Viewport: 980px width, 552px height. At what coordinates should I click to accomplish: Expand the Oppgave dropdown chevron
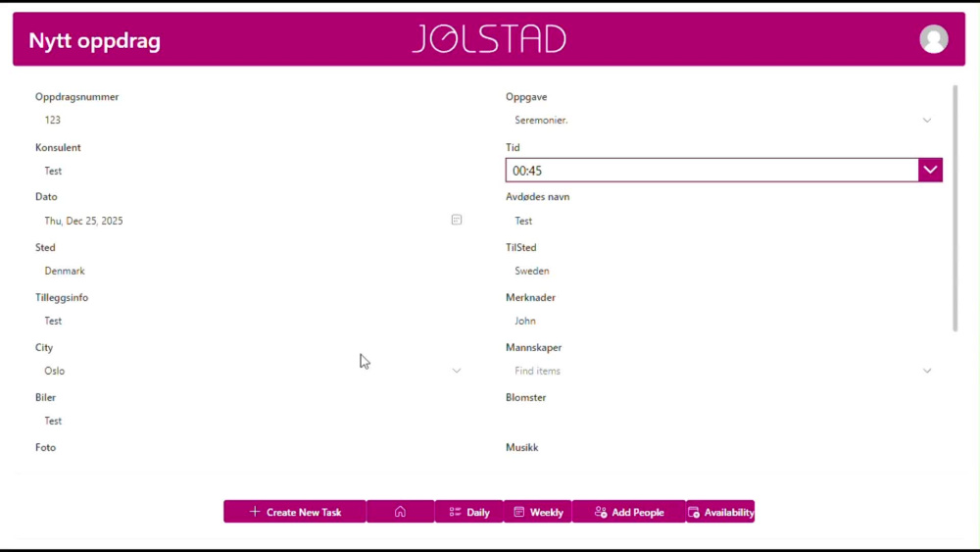927,120
